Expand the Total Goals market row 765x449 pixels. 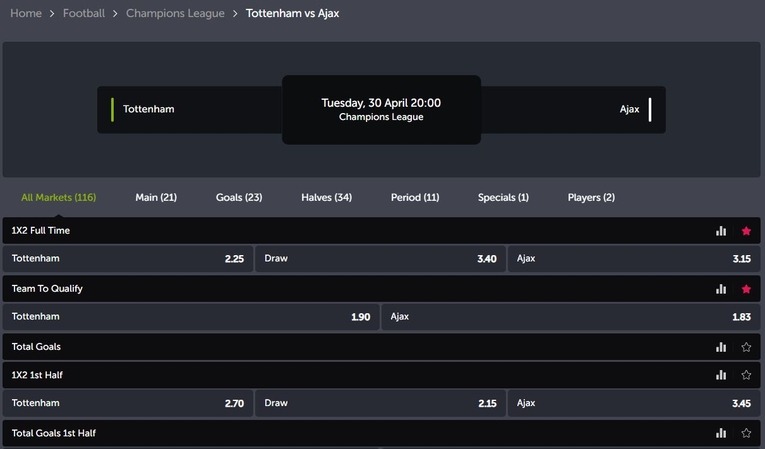click(x=300, y=347)
